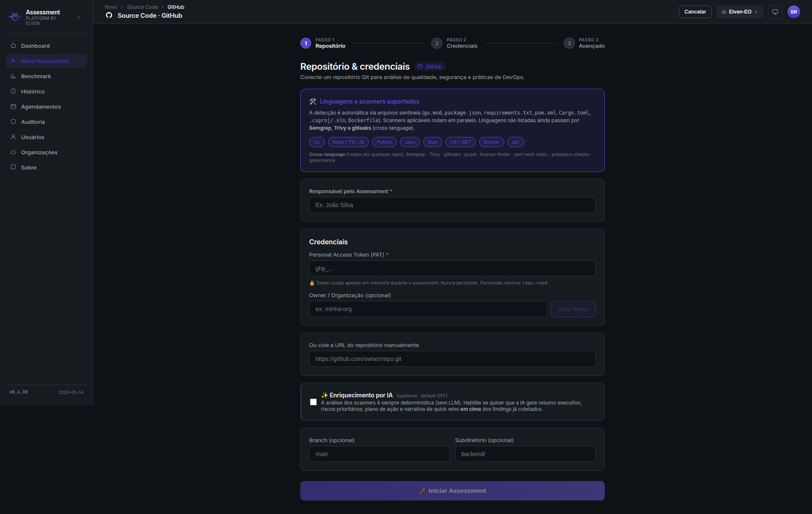
Task: Open Histórico in sidebar
Action: [46, 91]
